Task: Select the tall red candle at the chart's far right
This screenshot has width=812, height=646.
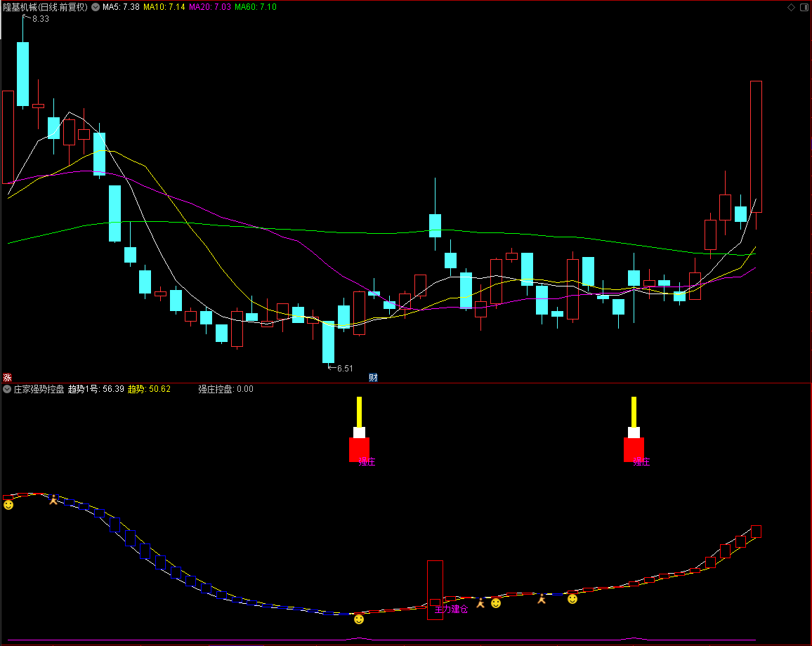Action: [x=756, y=147]
